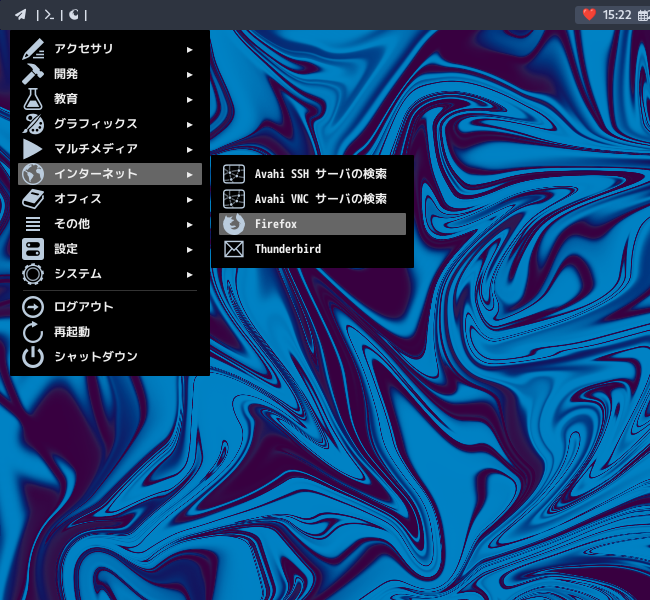Viewport: 650px width, 600px height.
Task: Click the アクセサリ pen icon
Action: point(33,49)
